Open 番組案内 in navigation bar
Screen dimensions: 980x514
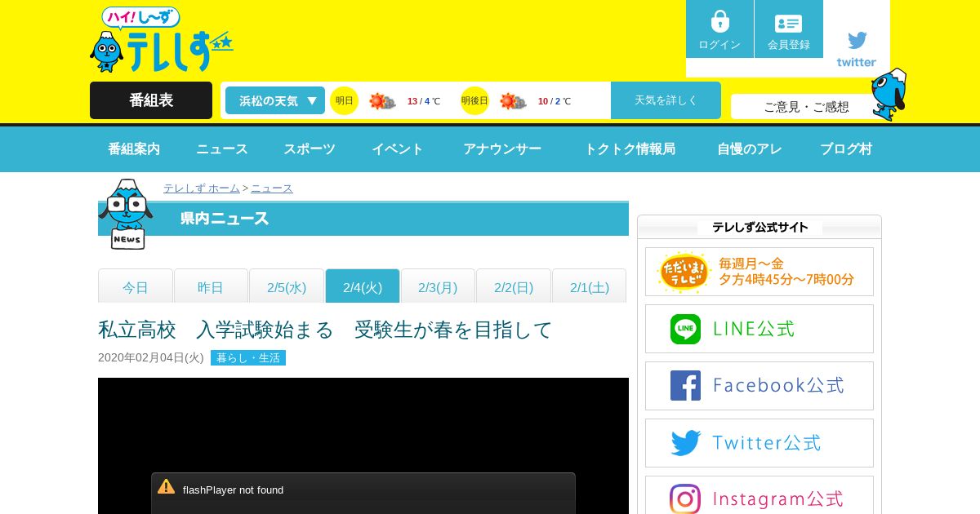tap(134, 149)
